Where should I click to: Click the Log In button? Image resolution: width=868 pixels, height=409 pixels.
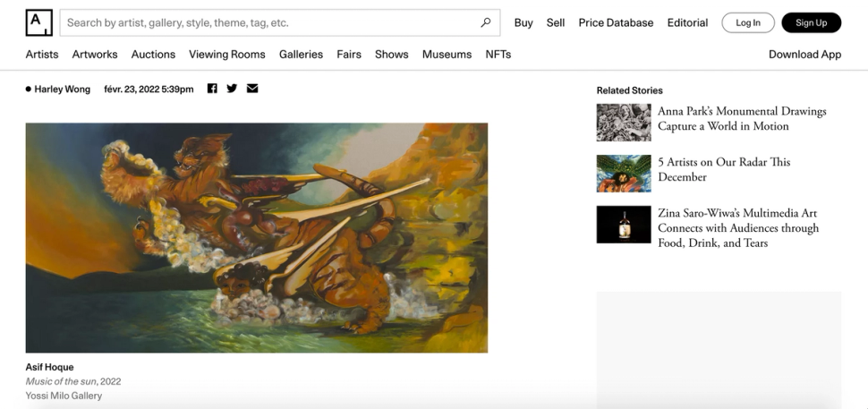click(x=748, y=22)
